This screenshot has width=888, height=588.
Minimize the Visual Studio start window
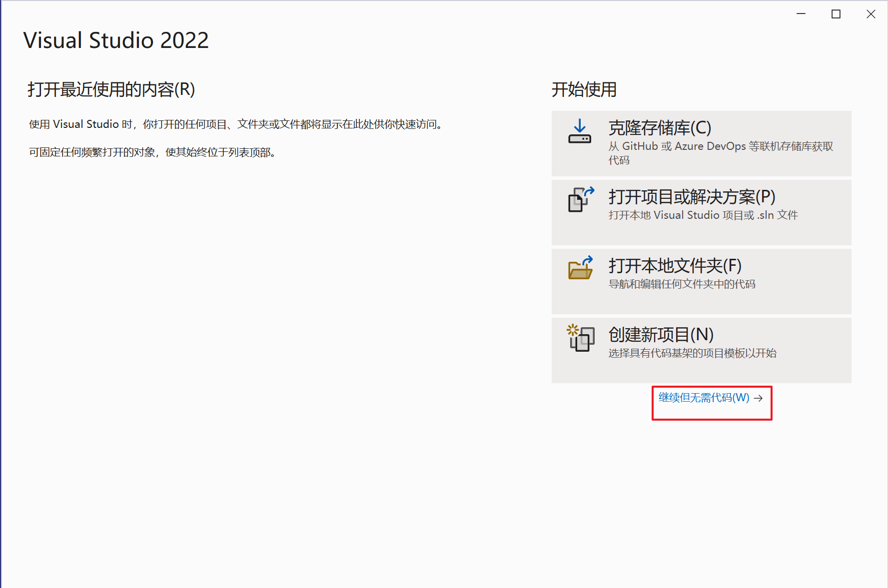[x=801, y=14]
